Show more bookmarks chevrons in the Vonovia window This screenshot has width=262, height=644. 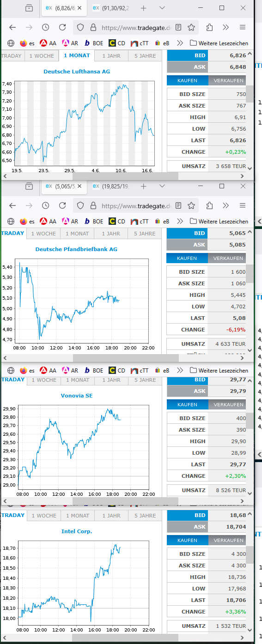(180, 370)
